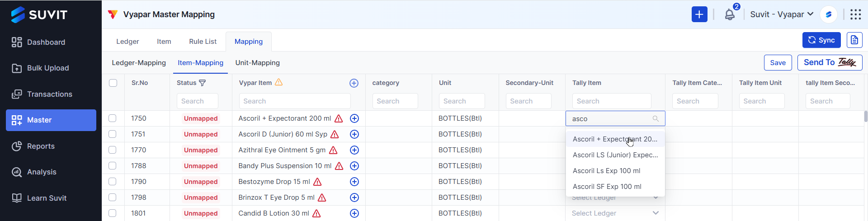Focus the Vypar Item search field
The image size is (868, 221).
pyautogui.click(x=295, y=101)
